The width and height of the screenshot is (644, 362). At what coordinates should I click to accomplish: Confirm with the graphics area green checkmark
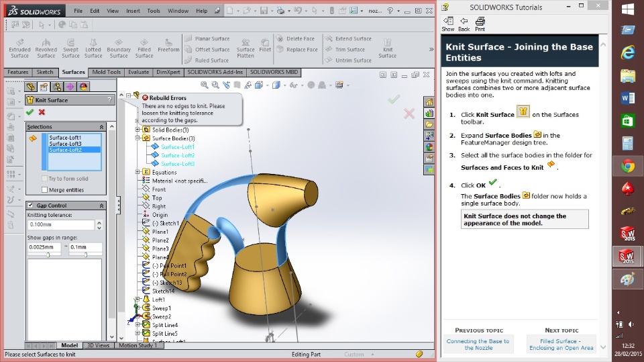tap(394, 99)
